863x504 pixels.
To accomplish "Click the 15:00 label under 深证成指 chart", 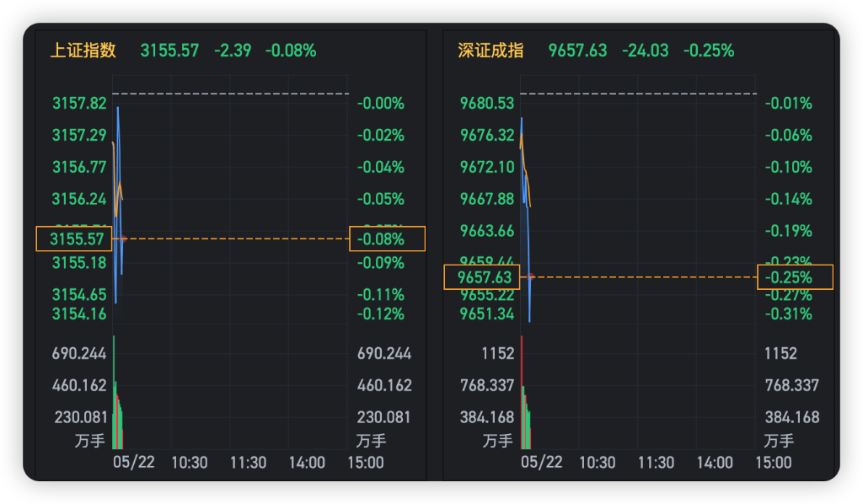I will pyautogui.click(x=774, y=462).
